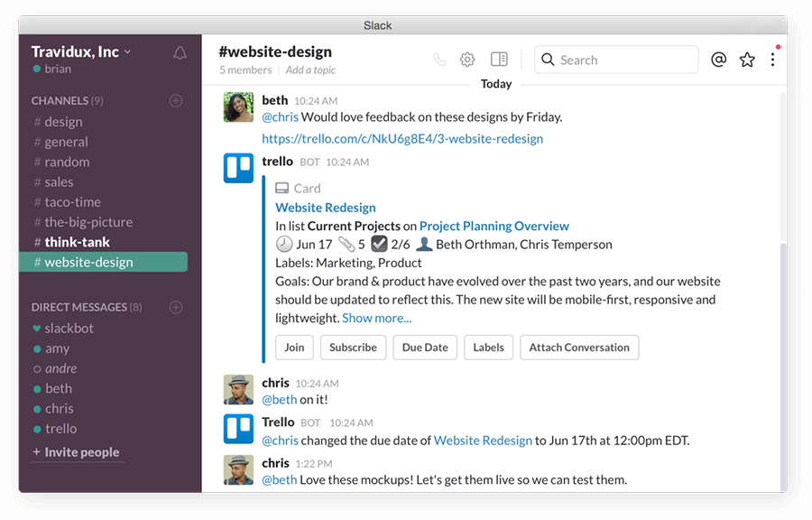Click @chris mention in beth's message
Image resolution: width=812 pixels, height=520 pixels.
(x=281, y=117)
